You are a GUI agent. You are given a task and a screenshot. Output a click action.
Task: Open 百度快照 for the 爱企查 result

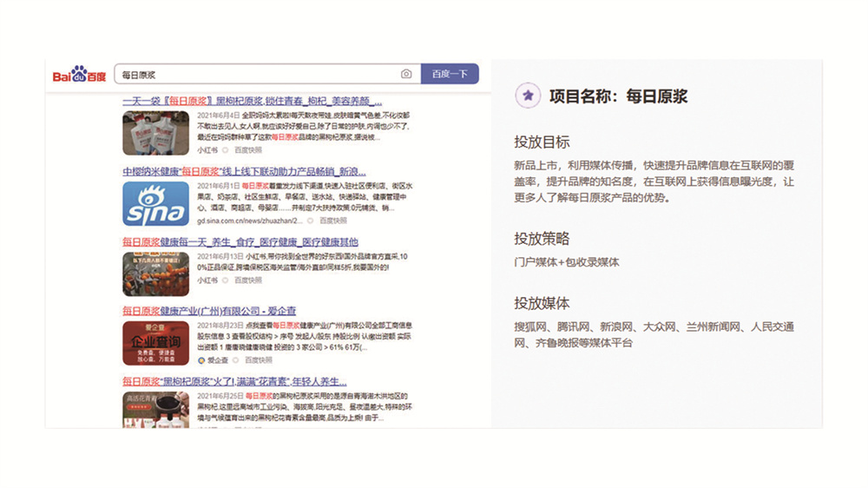click(258, 359)
